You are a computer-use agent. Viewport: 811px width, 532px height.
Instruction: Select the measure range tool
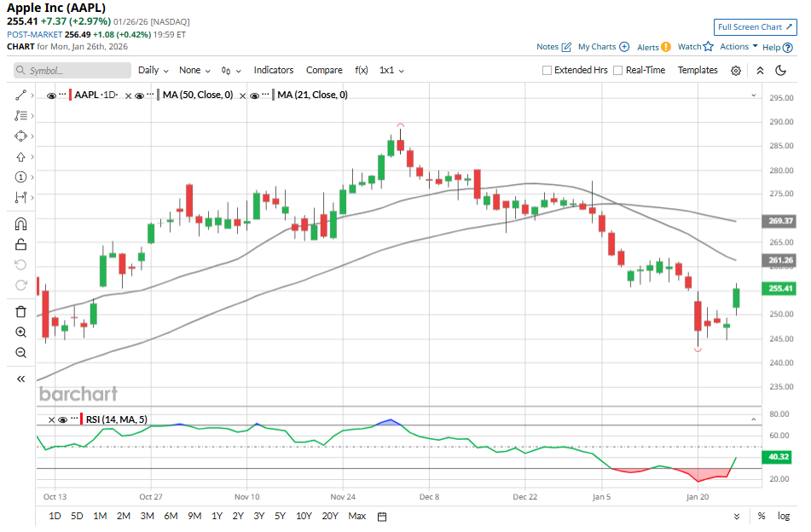point(20,197)
